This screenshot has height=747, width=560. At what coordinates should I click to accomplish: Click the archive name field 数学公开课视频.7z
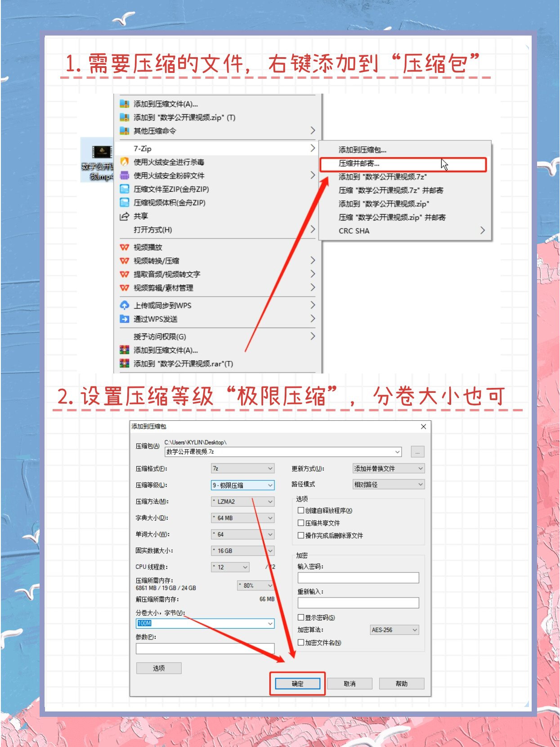pos(283,452)
